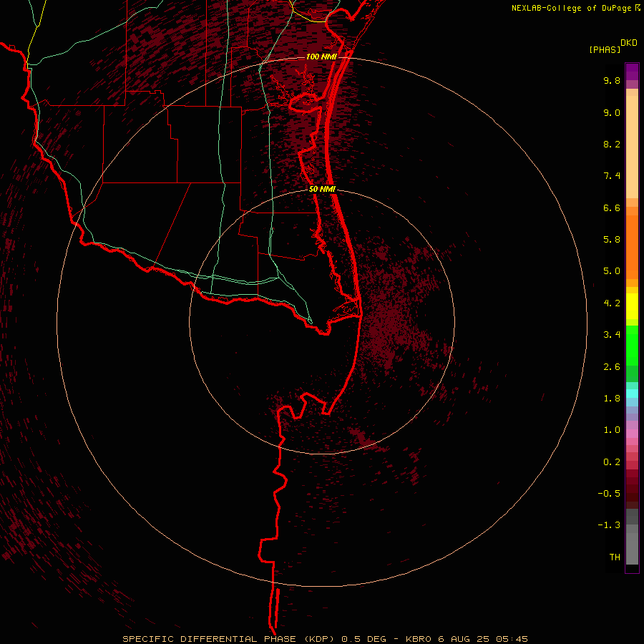Click the orange segment of the color bar
This screenshot has width=644, height=644.
click(x=632, y=246)
